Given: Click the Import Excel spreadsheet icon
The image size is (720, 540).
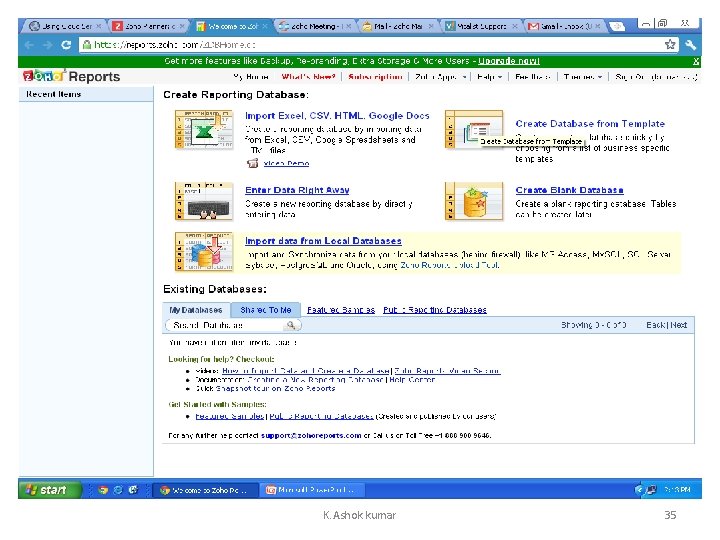Looking at the screenshot, I should click(x=203, y=129).
